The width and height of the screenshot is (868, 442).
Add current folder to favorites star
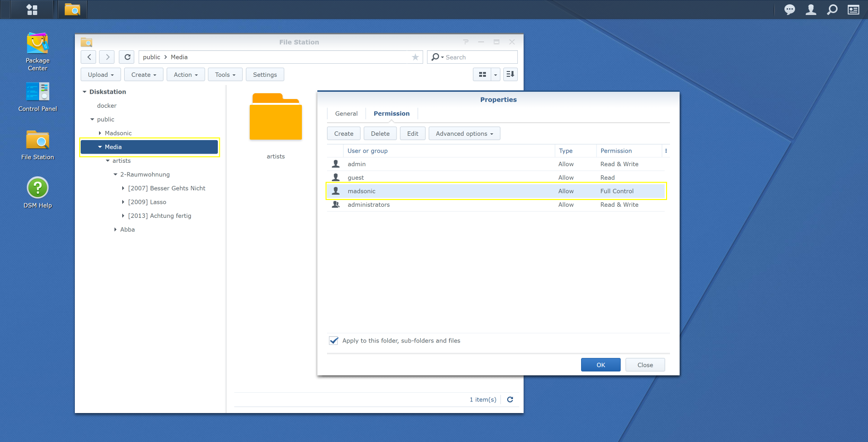[x=415, y=57]
